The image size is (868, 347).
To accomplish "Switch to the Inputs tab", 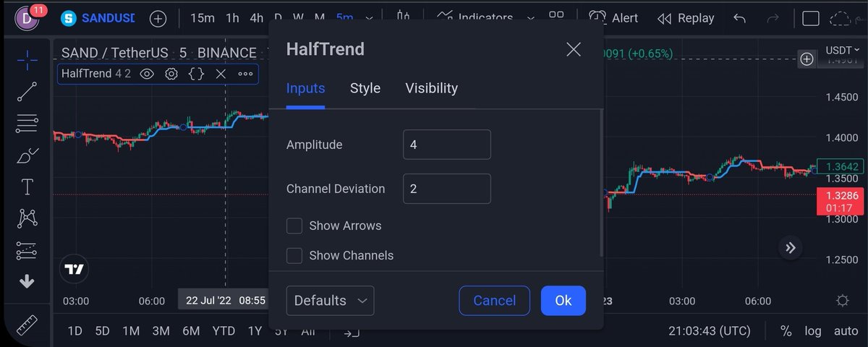I will pyautogui.click(x=305, y=88).
